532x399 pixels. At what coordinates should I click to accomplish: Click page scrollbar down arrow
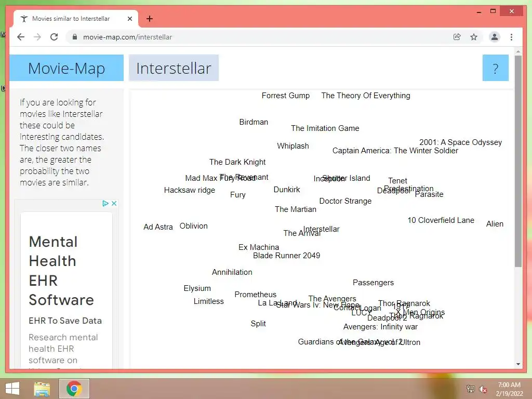pyautogui.click(x=518, y=364)
